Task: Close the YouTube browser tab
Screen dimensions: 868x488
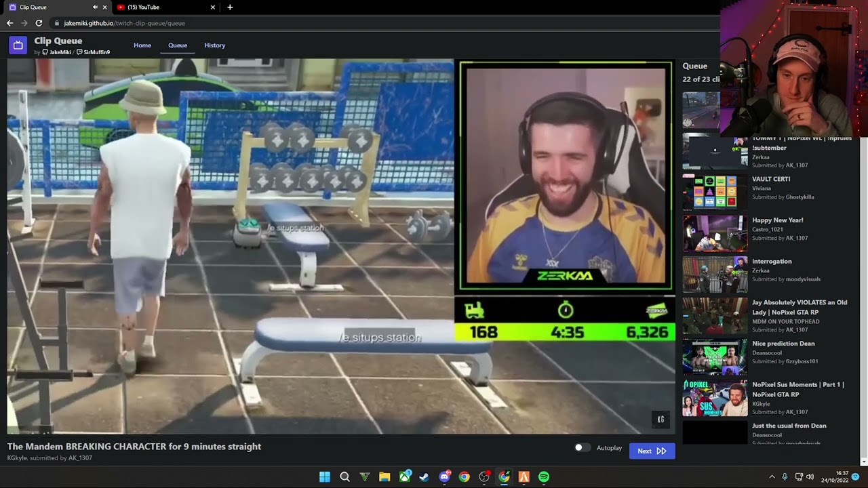Action: click(x=212, y=7)
